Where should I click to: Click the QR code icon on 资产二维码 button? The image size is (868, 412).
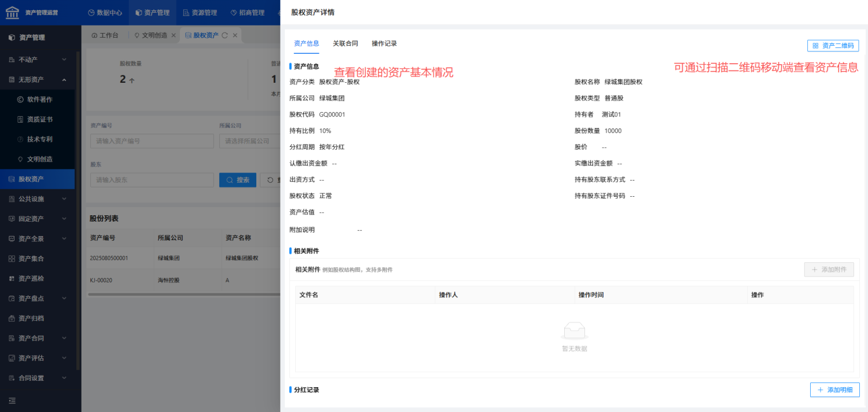pos(815,46)
